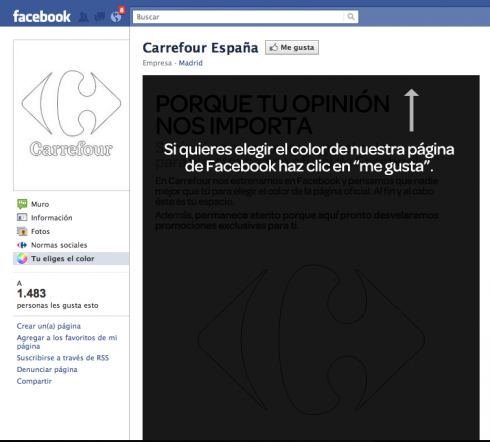Click the Denunciar página link
Screen dimensions: 490x442
coord(47,369)
